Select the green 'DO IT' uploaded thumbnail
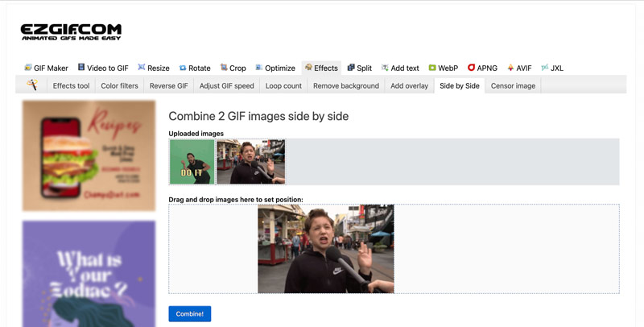Screen dimensions: 644x327 192,162
